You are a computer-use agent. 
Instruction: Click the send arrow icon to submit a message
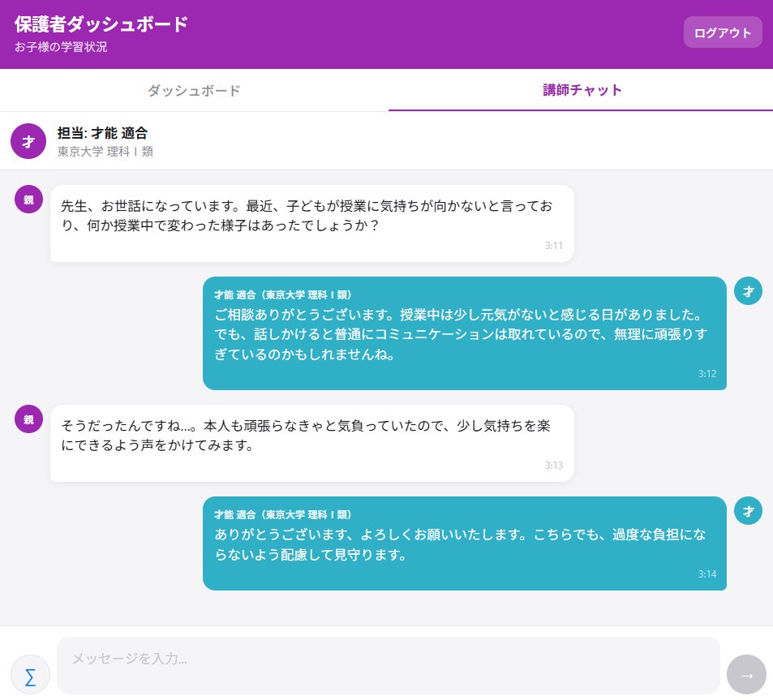[745, 674]
